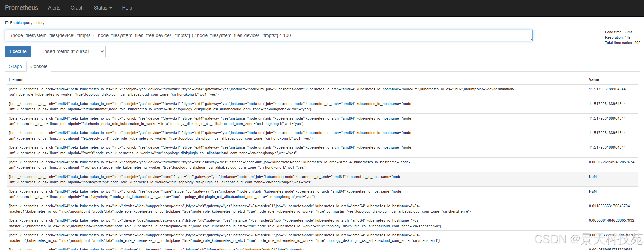This screenshot has height=250, width=644.
Task: Click Total time series: 202 text
Action: [622, 43]
